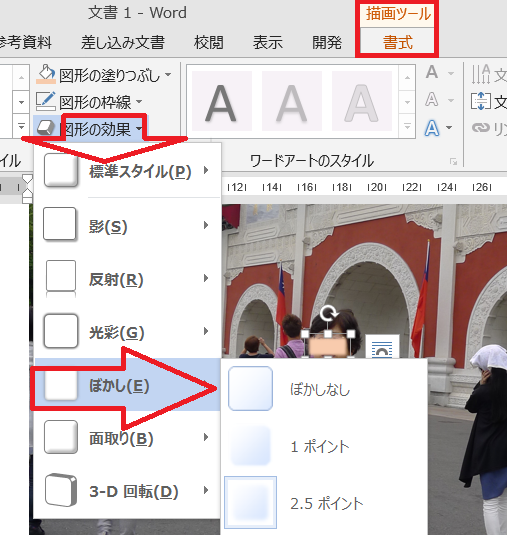
Task: Open the ぼかし(E) soft edges submenu
Action: click(128, 385)
